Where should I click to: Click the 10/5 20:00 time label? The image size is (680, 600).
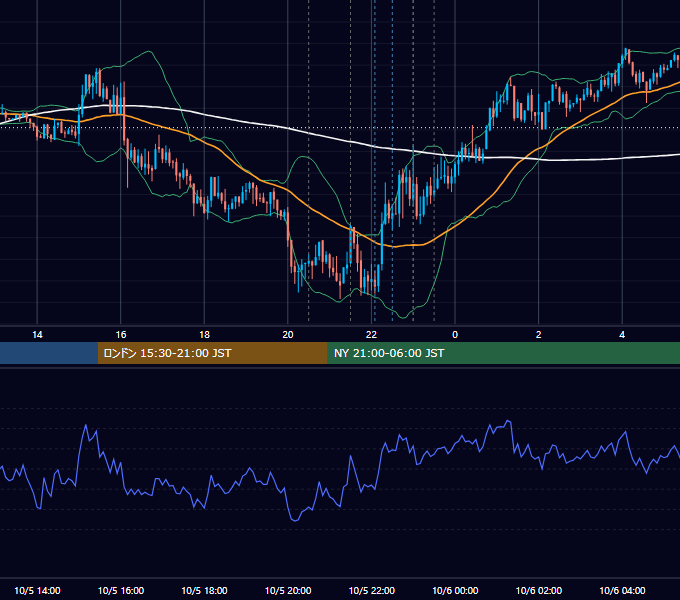pyautogui.click(x=288, y=590)
